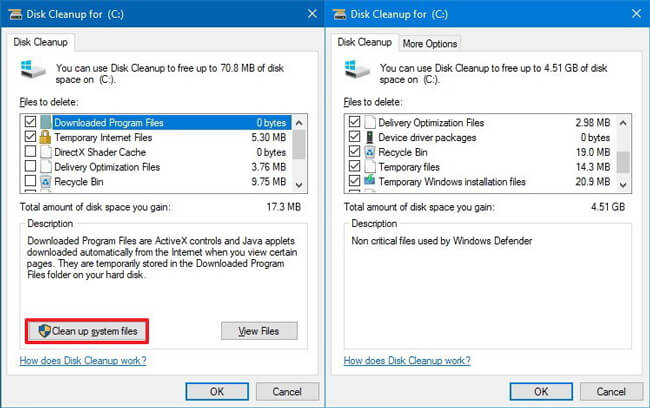Click the Temporary Internet Files lock icon
This screenshot has height=408, width=650.
pos(45,137)
